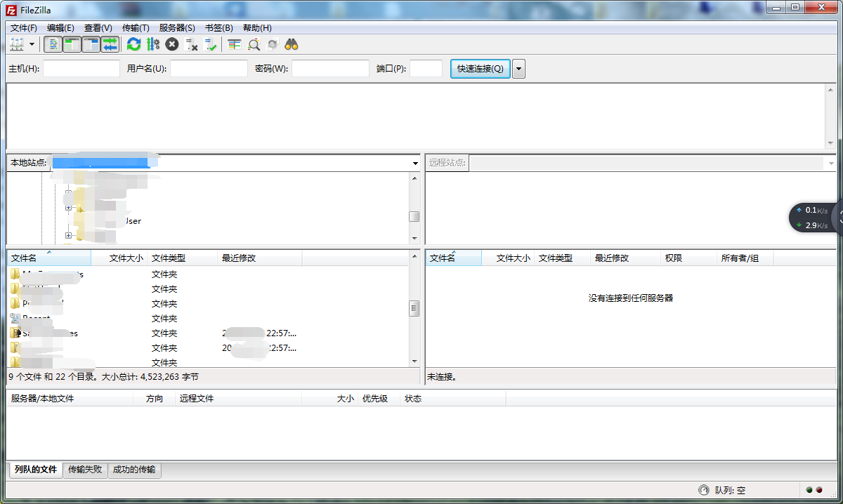
Task: Switch to the 传输失败 tab
Action: pos(84,470)
